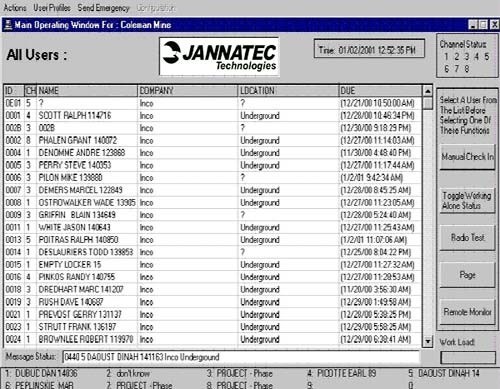Open the User Profiles menu
Image resolution: width=500 pixels, height=389 pixels.
click(52, 8)
